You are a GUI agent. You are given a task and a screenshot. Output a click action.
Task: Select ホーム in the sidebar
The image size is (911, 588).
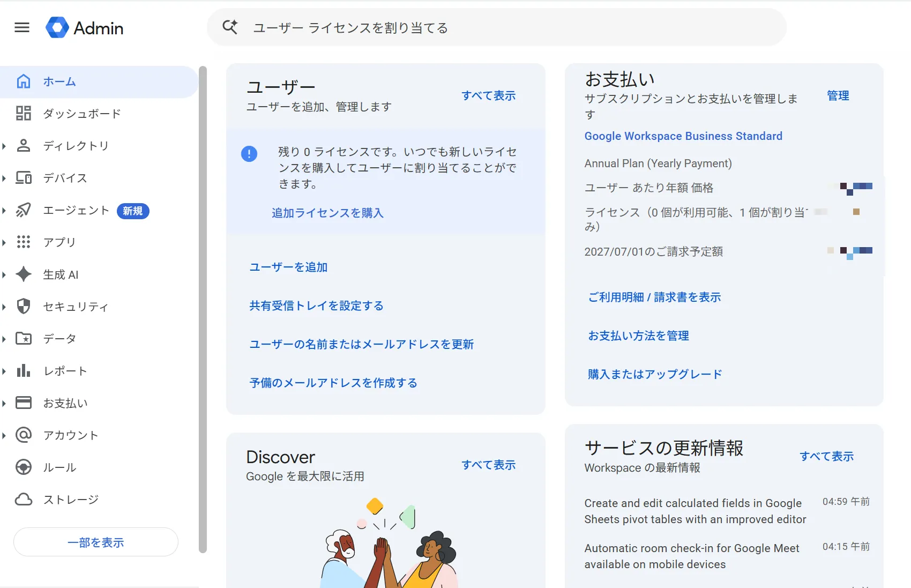click(x=99, y=81)
